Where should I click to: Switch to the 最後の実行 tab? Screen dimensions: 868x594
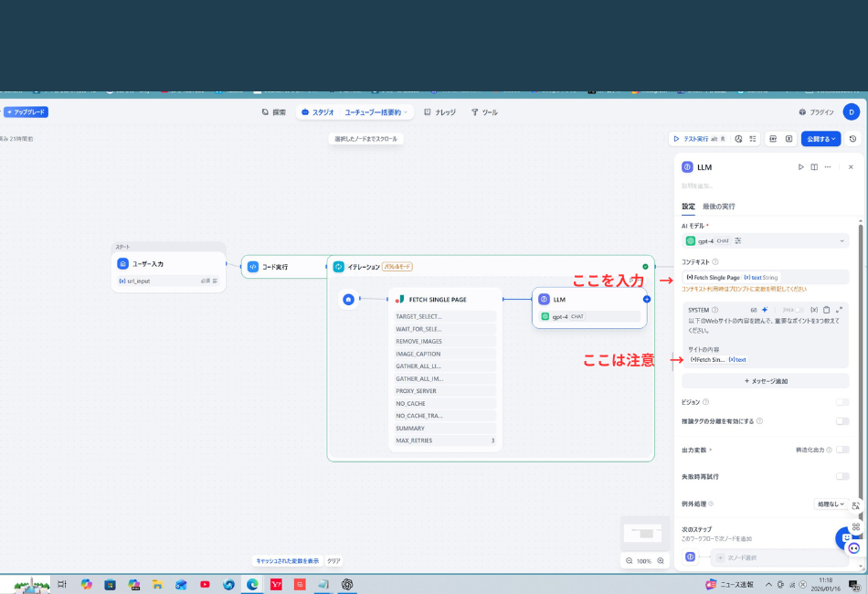[718, 207]
